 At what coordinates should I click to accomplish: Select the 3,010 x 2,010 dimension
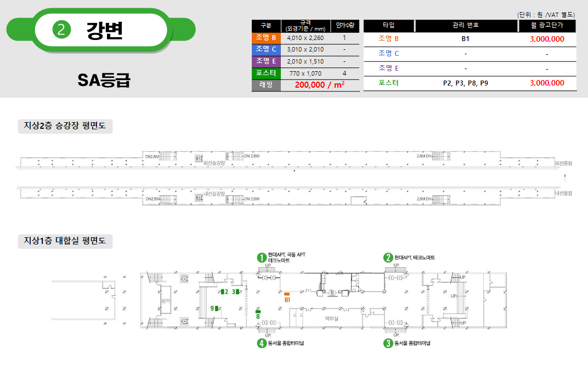(x=306, y=49)
